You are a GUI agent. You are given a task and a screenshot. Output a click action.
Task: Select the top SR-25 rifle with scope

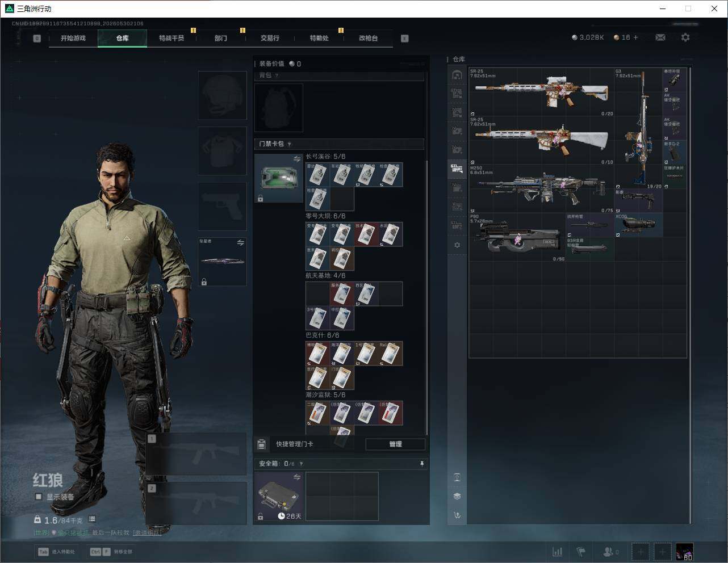coord(542,93)
